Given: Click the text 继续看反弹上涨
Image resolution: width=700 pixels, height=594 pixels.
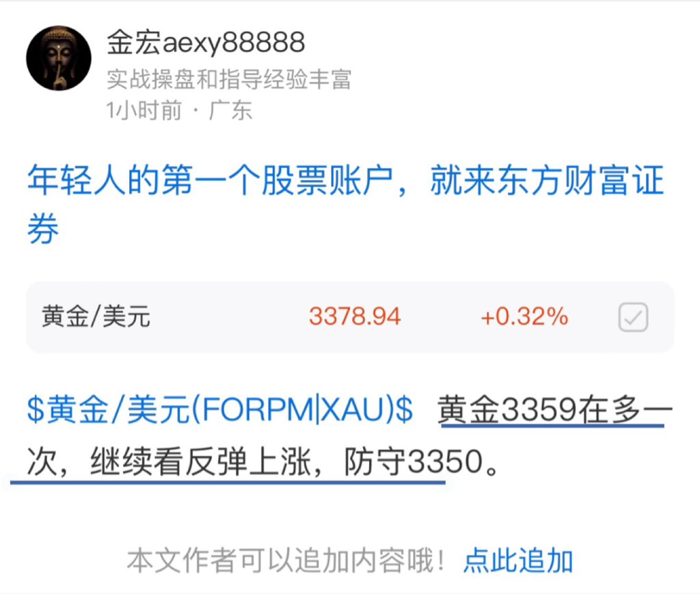Looking at the screenshot, I should [x=200, y=461].
